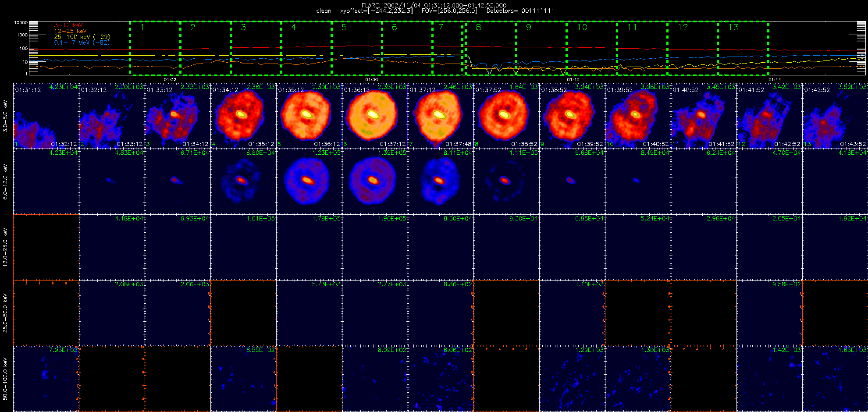Open the 6-12 keV image labeled 8.80E+04
This screenshot has width=868, height=412.
pos(243,181)
